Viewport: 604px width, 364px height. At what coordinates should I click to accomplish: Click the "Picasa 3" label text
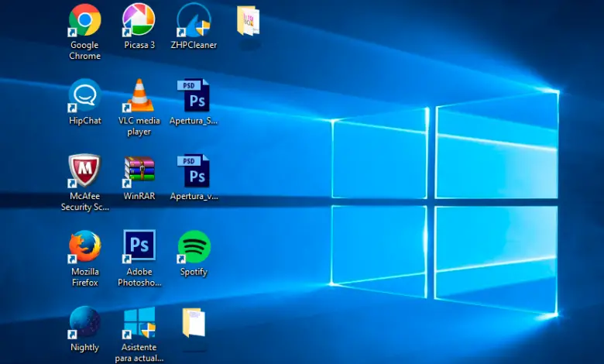click(x=139, y=45)
